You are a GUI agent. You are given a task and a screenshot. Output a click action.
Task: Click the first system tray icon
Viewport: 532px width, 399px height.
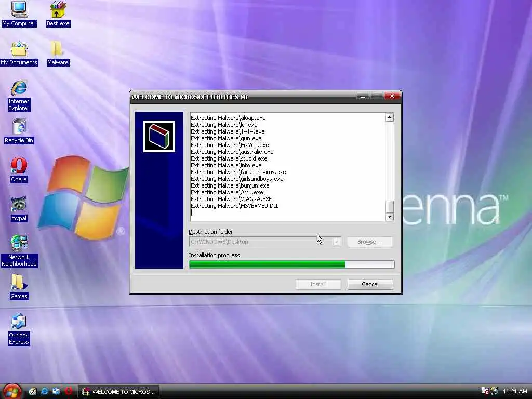[485, 391]
